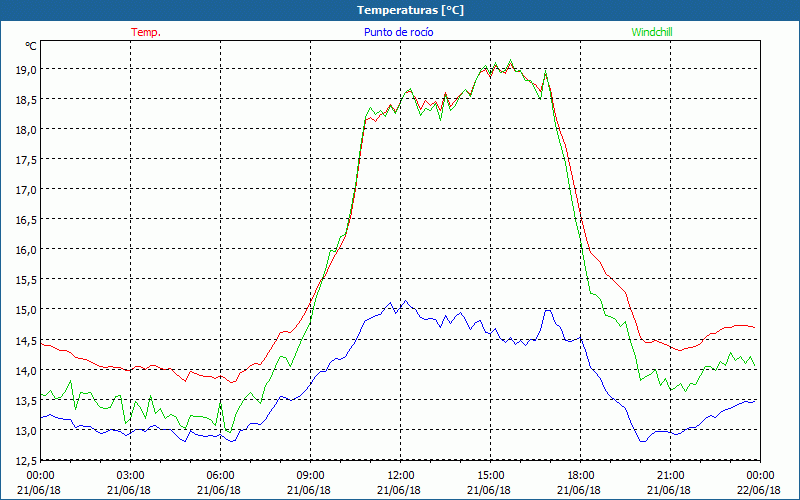Click the 21/06/18 date under 12:00
Screen dimensions: 800x500
pos(399,490)
